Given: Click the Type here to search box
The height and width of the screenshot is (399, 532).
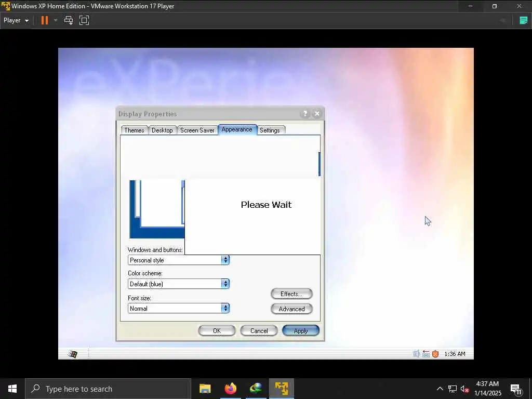Looking at the screenshot, I should click(x=108, y=389).
